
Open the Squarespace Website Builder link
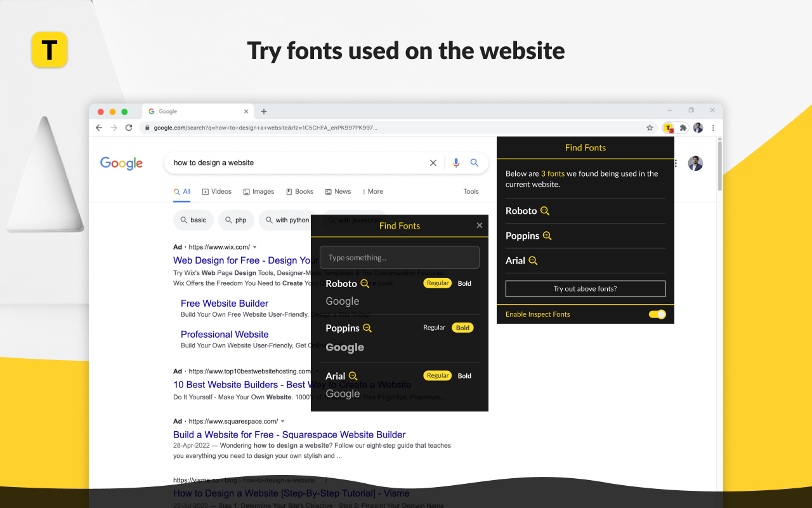coord(289,435)
